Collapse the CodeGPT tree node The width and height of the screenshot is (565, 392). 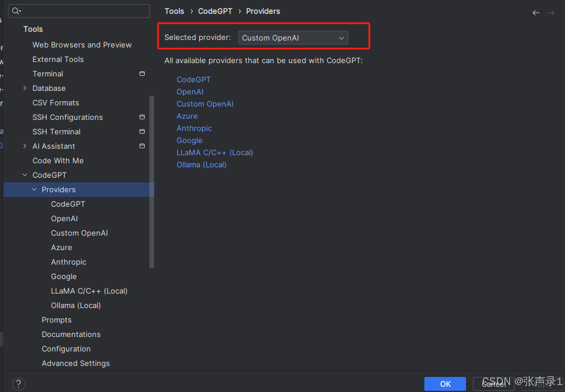pyautogui.click(x=24, y=175)
